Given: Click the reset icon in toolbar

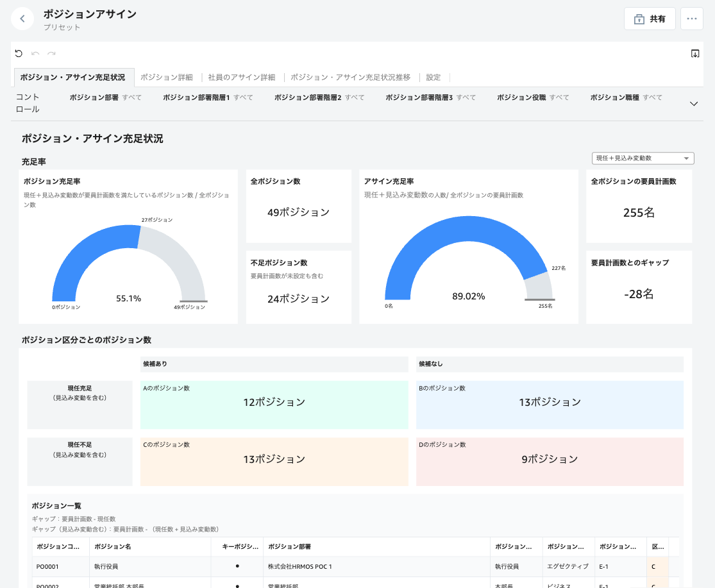Looking at the screenshot, I should (19, 54).
